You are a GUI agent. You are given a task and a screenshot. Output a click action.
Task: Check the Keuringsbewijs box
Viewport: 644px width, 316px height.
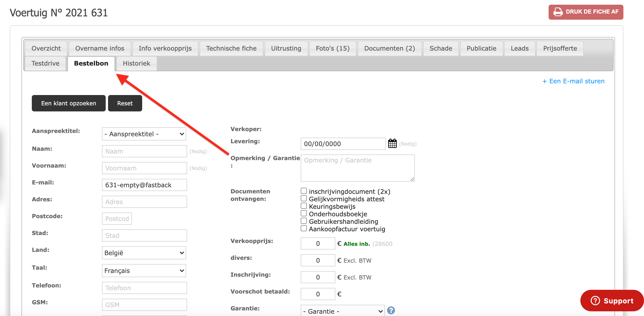(x=304, y=206)
